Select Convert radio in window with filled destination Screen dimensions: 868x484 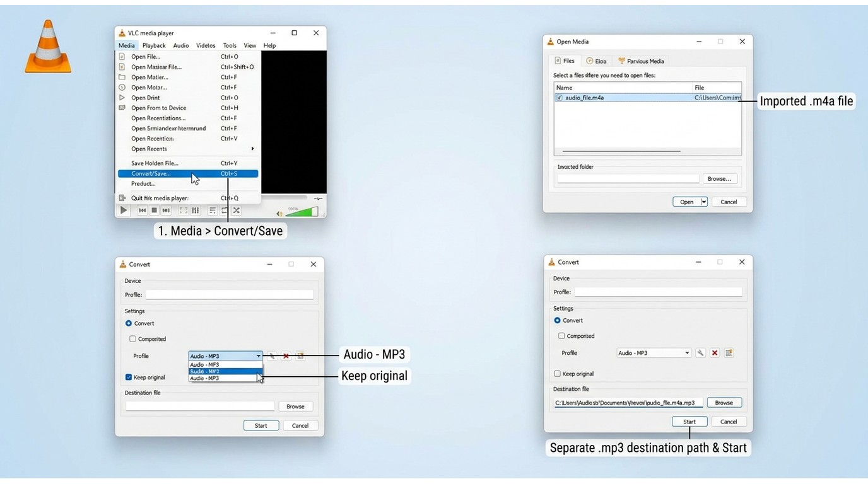coord(557,320)
